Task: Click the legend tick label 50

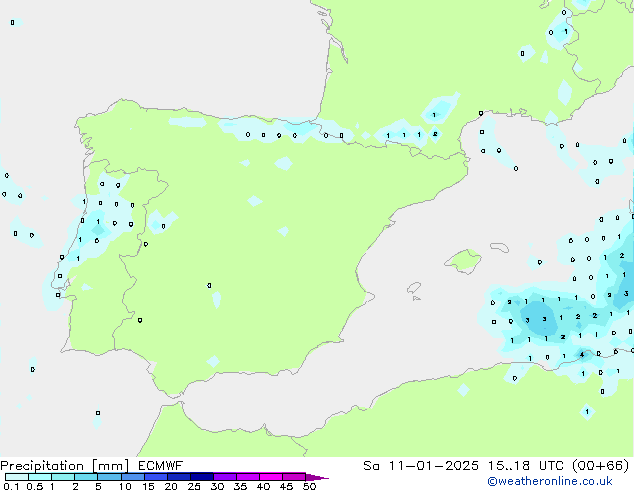Action: (309, 487)
